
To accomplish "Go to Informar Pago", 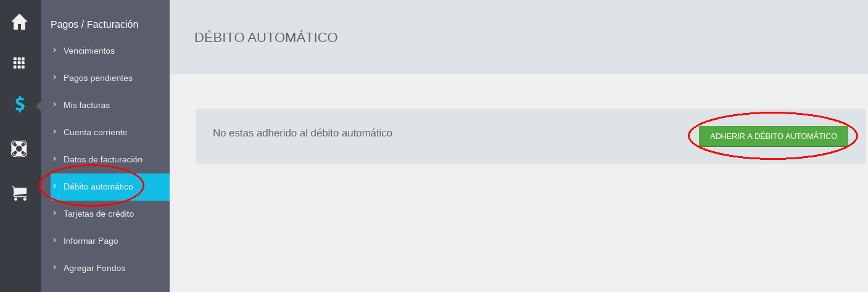I will point(91,241).
